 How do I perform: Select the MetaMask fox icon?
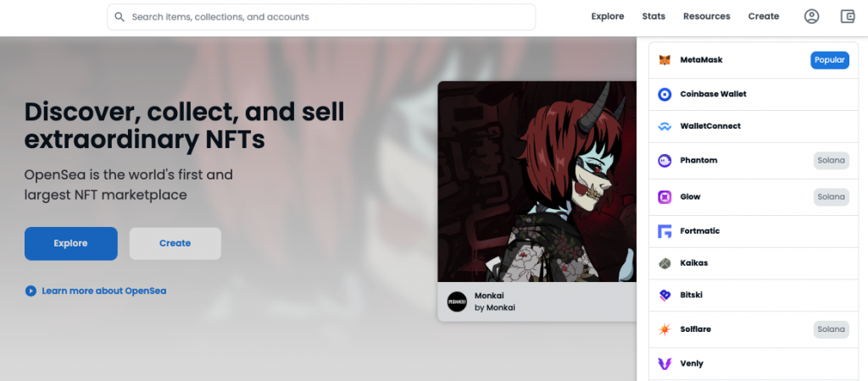coord(665,60)
